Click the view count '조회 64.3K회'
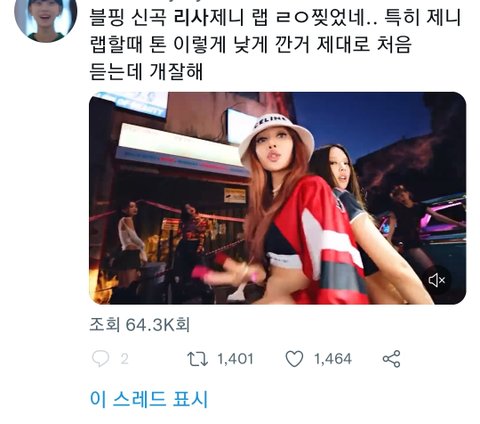The image size is (480, 424). (140, 324)
